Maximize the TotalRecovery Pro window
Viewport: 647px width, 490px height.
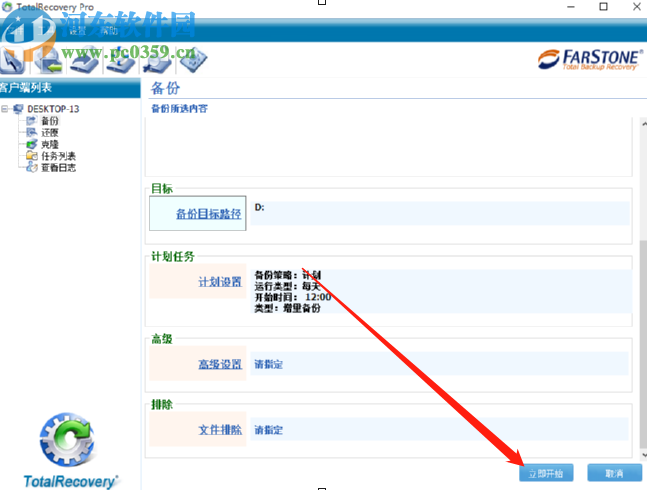603,7
